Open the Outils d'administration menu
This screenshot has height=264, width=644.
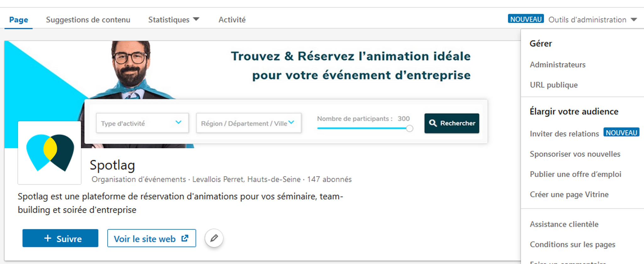click(587, 20)
